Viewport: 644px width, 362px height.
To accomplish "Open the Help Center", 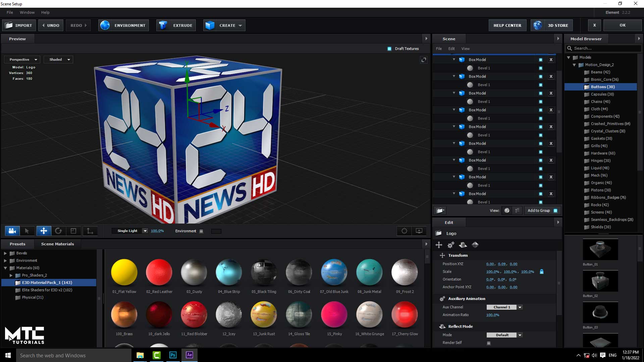I will pos(507,25).
